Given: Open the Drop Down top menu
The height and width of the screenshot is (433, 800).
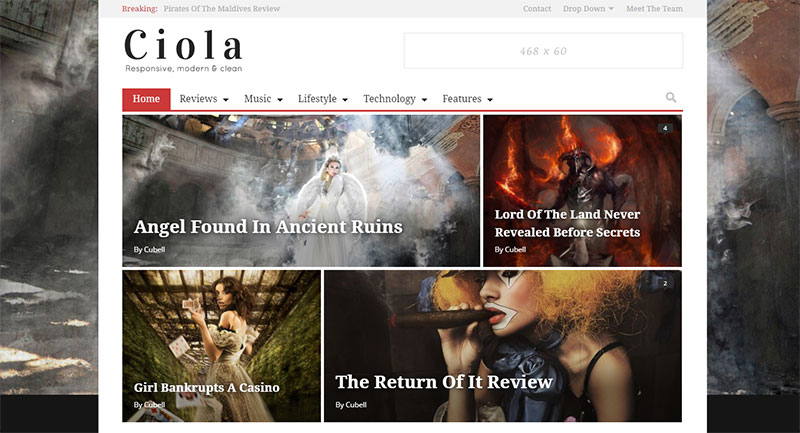Looking at the screenshot, I should click(x=588, y=9).
